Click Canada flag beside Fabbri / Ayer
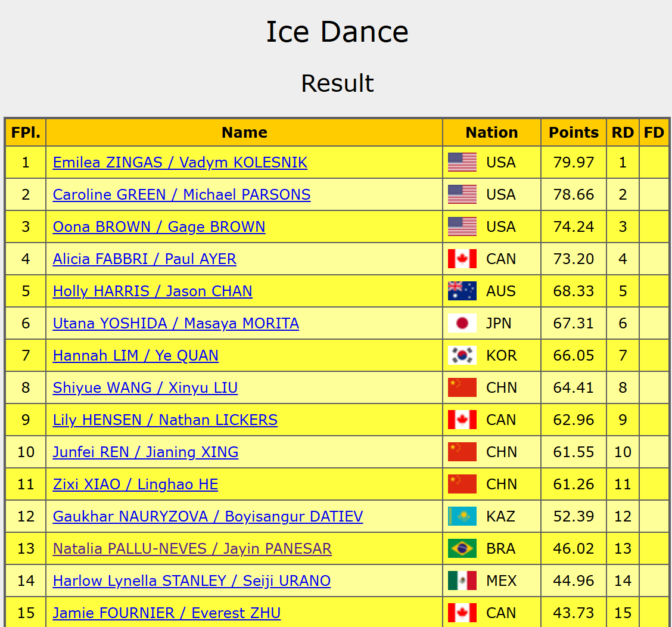 click(x=462, y=259)
